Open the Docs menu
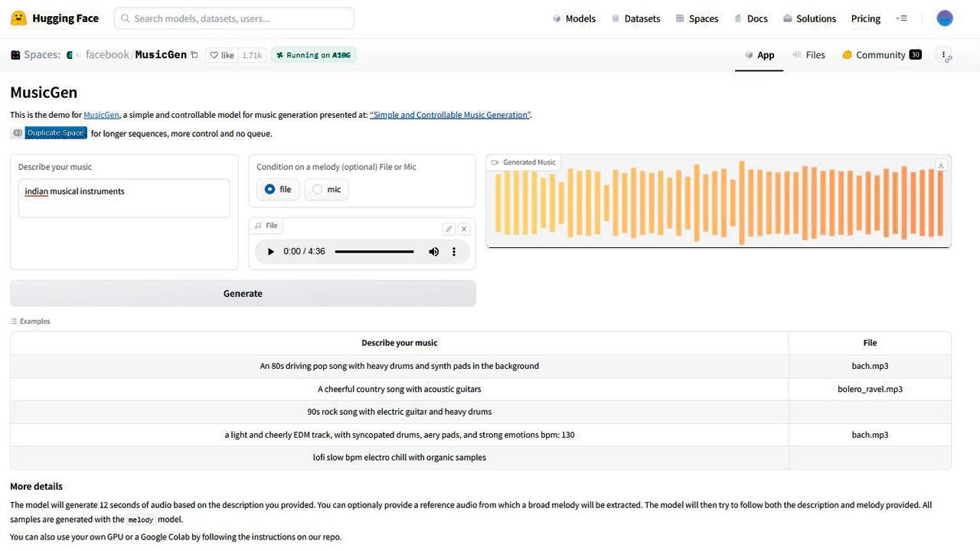The height and width of the screenshot is (551, 980). (x=750, y=18)
